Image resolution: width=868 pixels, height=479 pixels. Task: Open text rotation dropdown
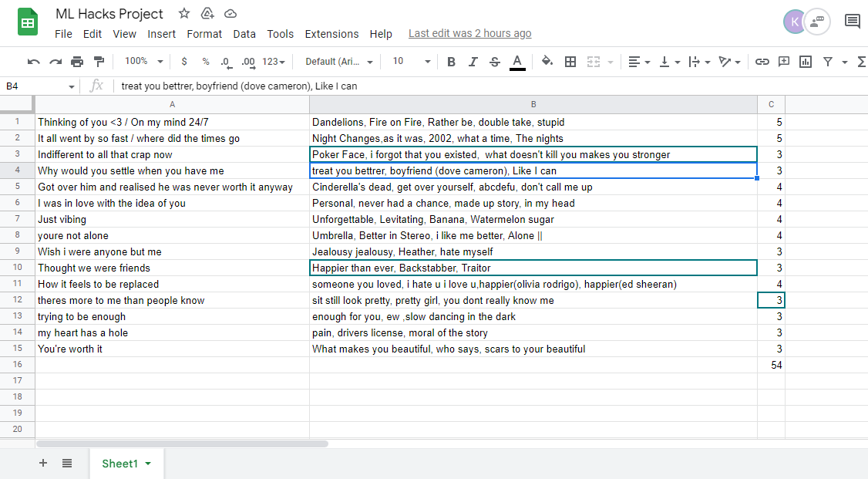click(x=729, y=62)
